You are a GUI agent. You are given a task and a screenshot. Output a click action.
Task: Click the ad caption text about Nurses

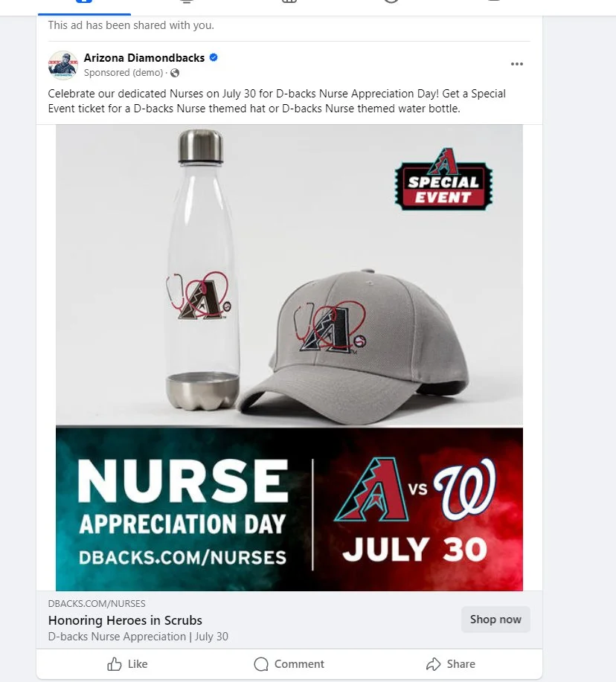tap(277, 101)
